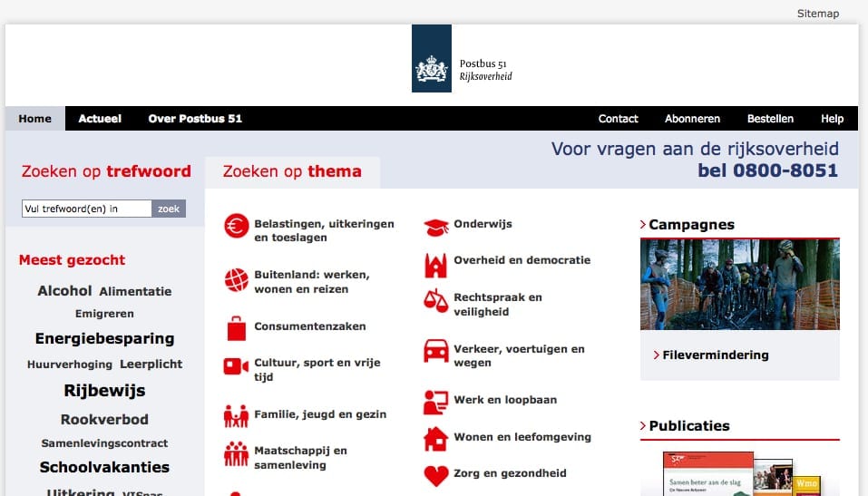Viewport: 868px width, 496px height.
Task: Click the shopping bag icon for Consumentenzaken
Action: pos(237,327)
